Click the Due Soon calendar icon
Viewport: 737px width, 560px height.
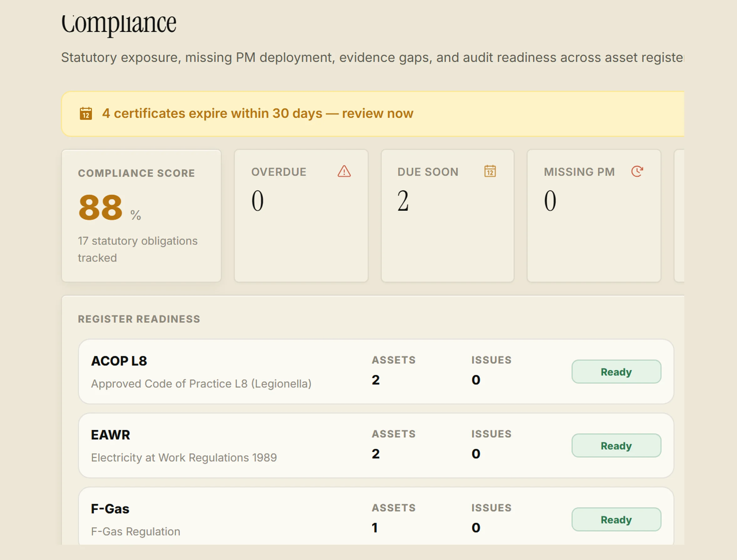[490, 171]
